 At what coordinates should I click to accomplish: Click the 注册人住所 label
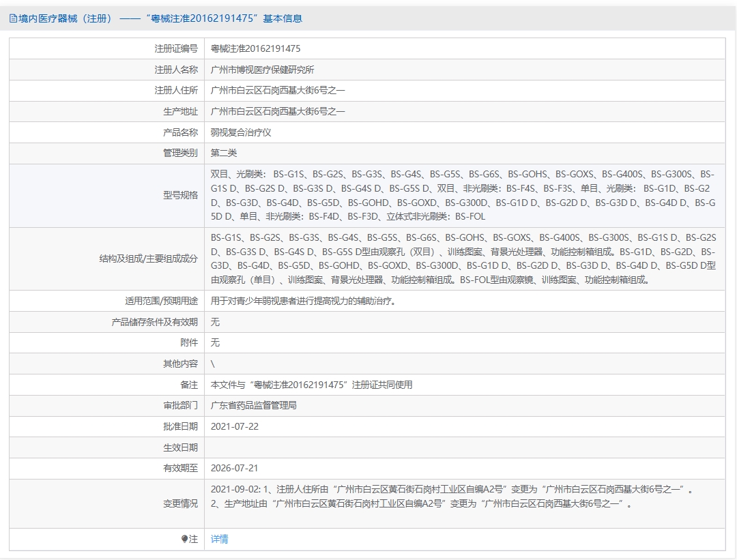click(x=176, y=91)
